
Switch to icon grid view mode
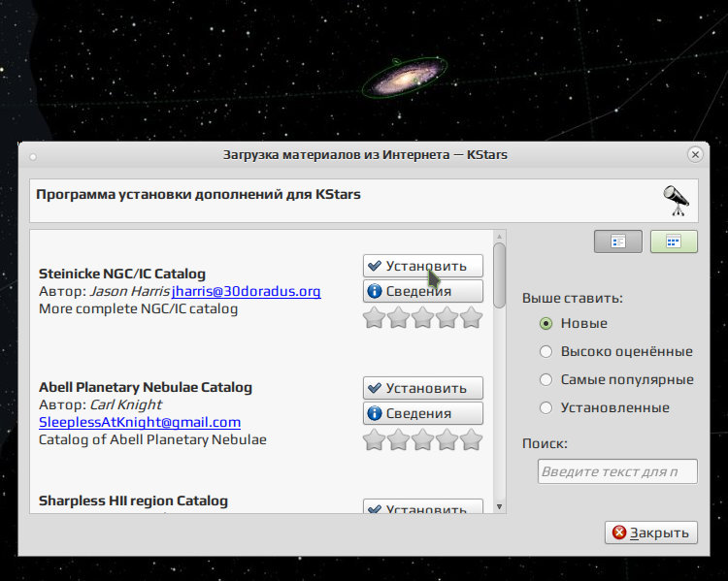tap(674, 242)
